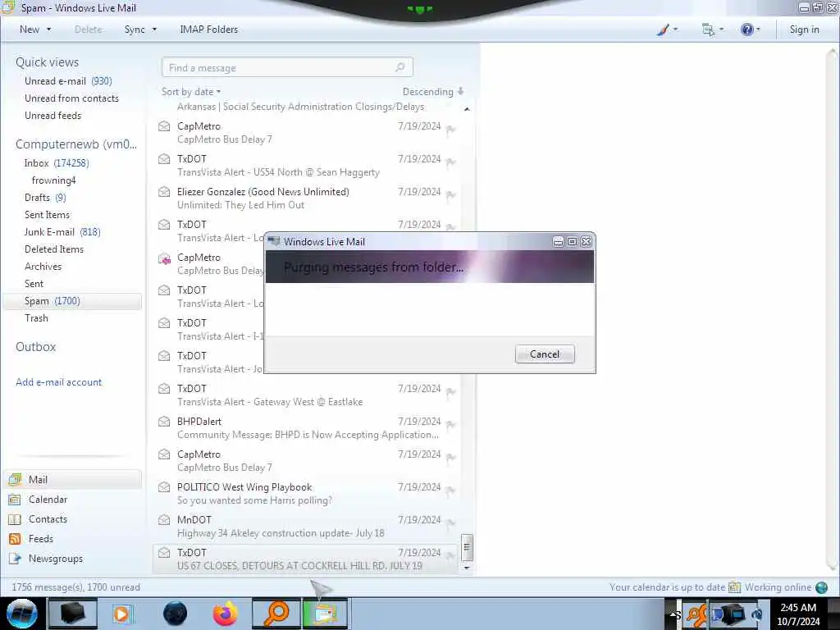The image size is (840, 630).
Task: Open the Sent Items folder
Action: coord(47,214)
